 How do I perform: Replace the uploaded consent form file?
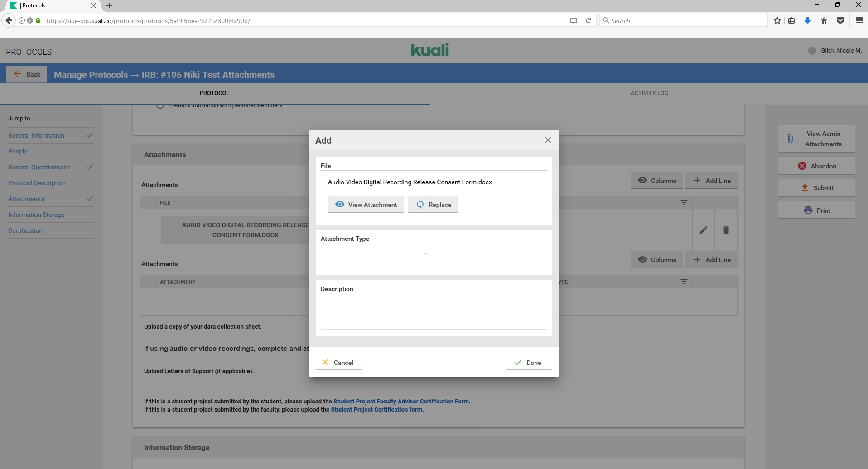433,205
